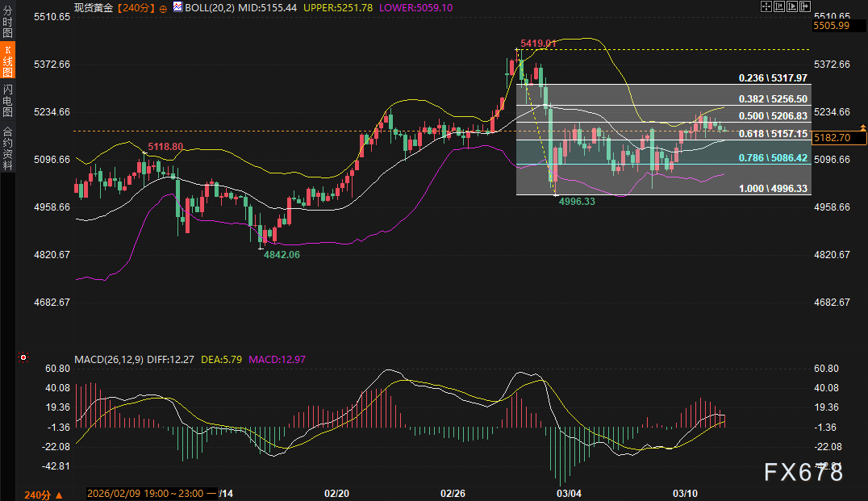Click the BOLL indicator chart icon
Image resolution: width=868 pixels, height=501 pixels.
[x=177, y=6]
